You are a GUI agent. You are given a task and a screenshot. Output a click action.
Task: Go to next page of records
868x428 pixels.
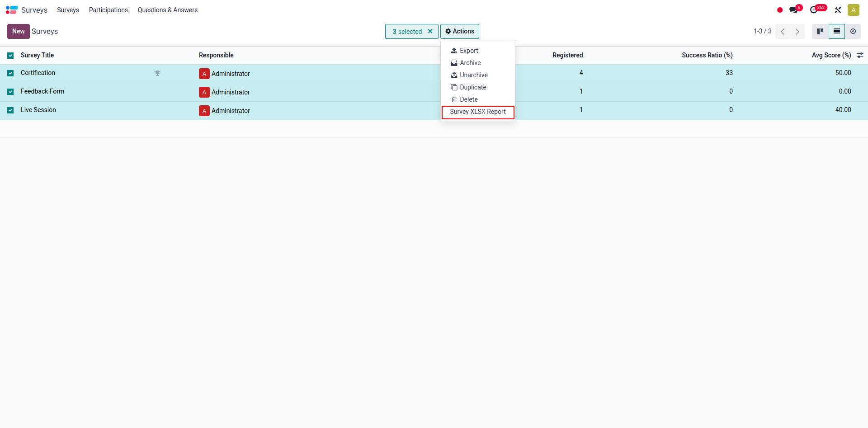797,31
